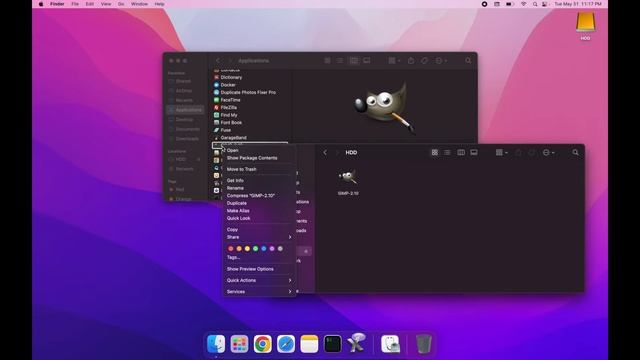Open the Go menu in menu bar
This screenshot has height=360, width=640.
[x=121, y=4]
